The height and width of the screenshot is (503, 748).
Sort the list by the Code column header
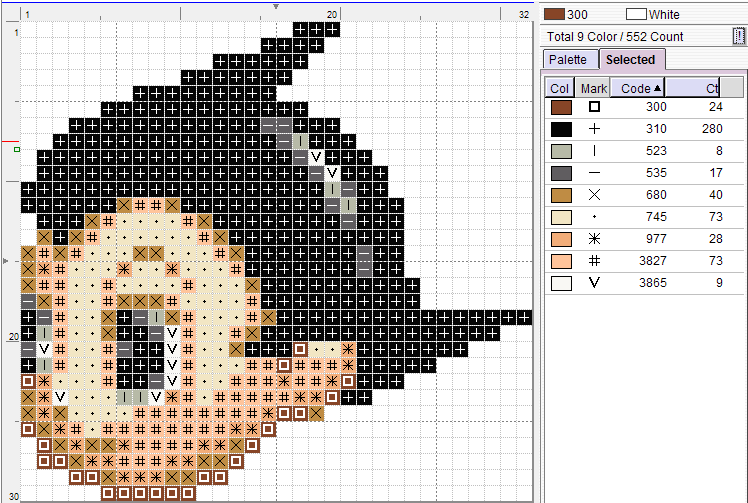click(x=636, y=88)
